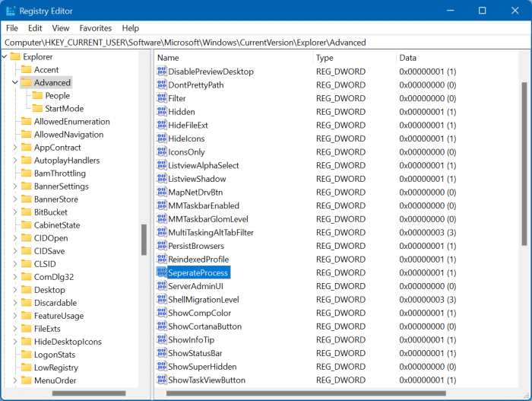
Task: Select the ShowInfoTip value icon
Action: click(161, 339)
